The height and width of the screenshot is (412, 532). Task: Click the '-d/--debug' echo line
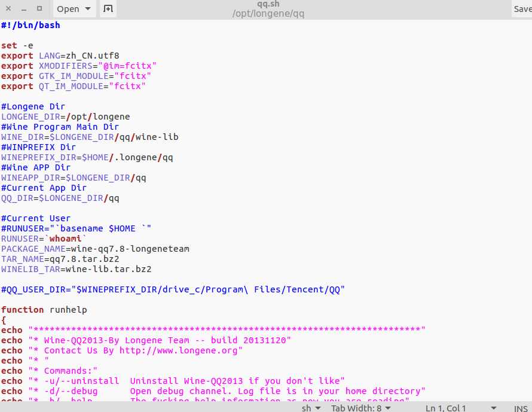pos(213,391)
